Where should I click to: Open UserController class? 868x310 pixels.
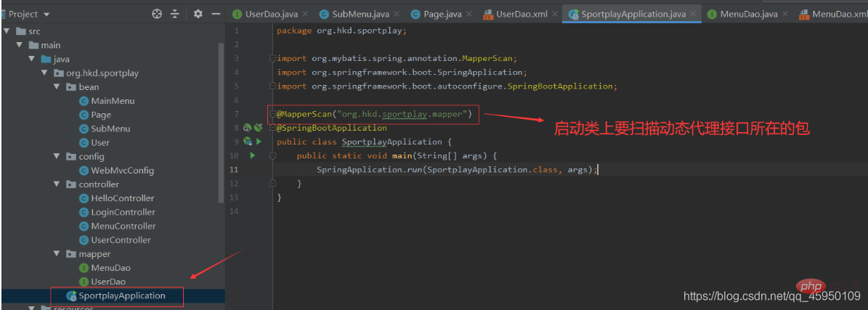pyautogui.click(x=121, y=240)
